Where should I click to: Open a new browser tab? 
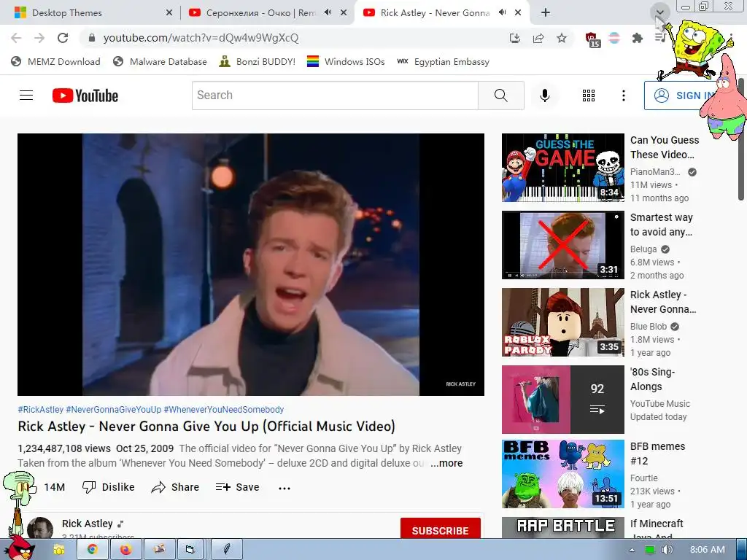pos(546,12)
